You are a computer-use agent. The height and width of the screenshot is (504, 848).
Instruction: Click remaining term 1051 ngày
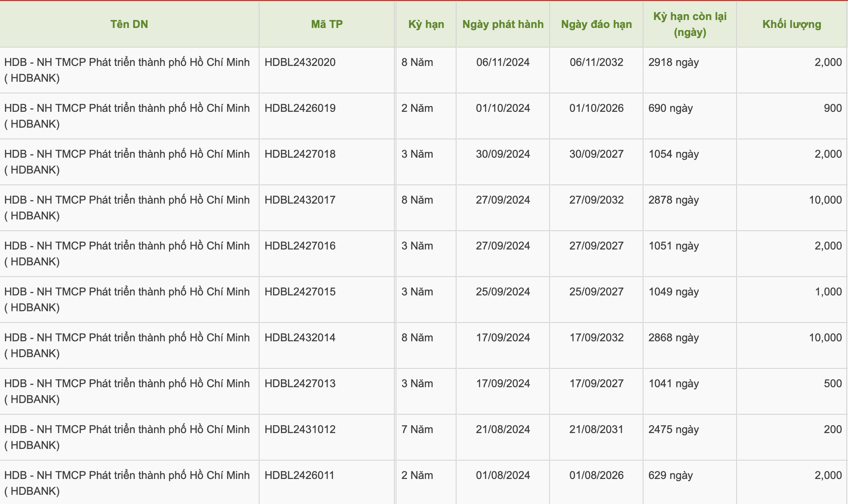point(674,246)
